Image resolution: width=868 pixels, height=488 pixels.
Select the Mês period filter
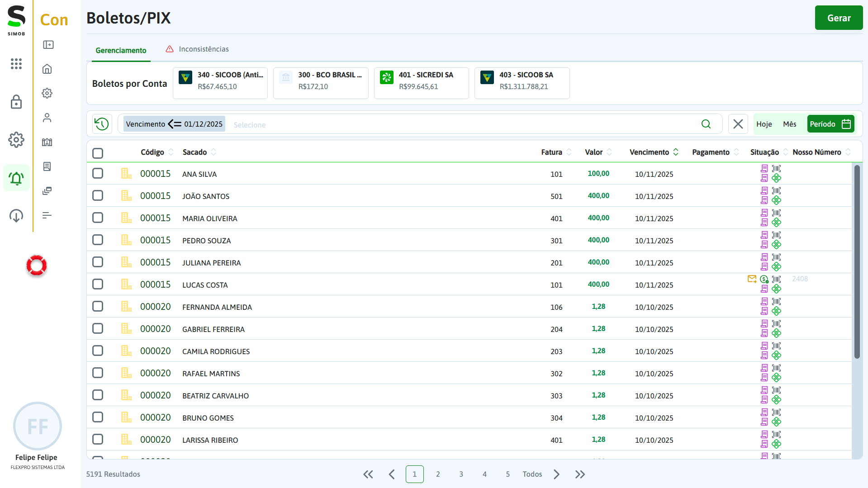pyautogui.click(x=789, y=124)
